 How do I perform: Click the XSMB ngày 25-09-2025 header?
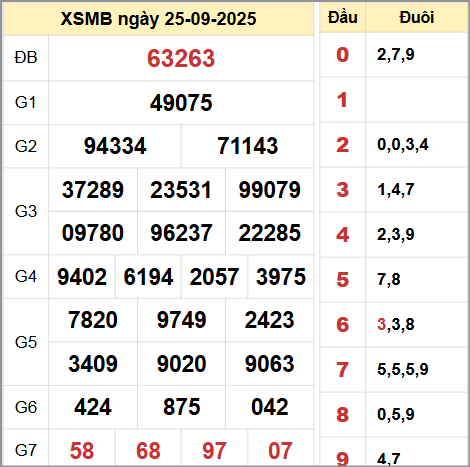tap(159, 19)
